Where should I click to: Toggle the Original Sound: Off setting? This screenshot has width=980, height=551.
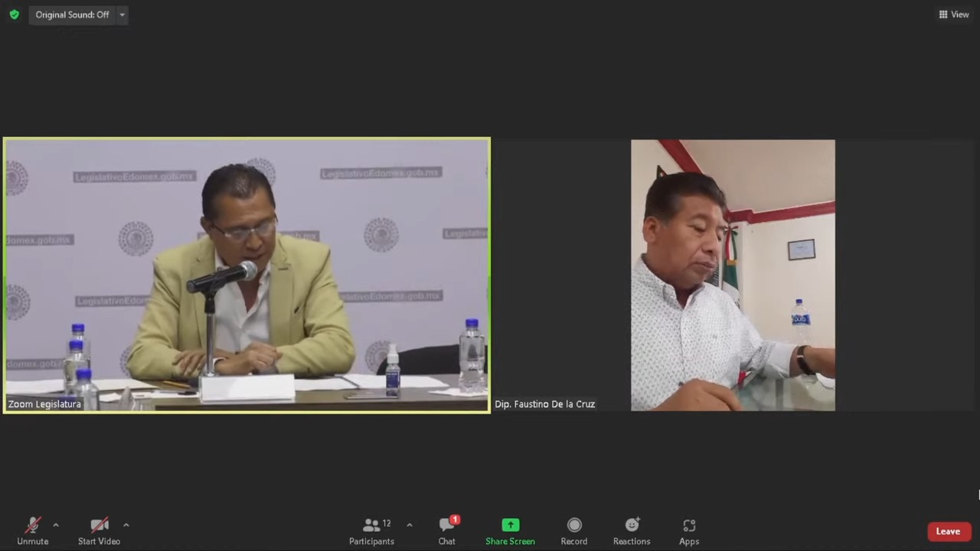coord(72,15)
